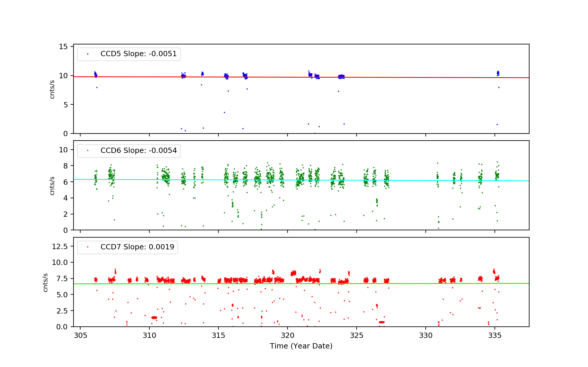588x367 pixels.
Task: Click the blue data cluster near day 335
Action: pyautogui.click(x=498, y=73)
